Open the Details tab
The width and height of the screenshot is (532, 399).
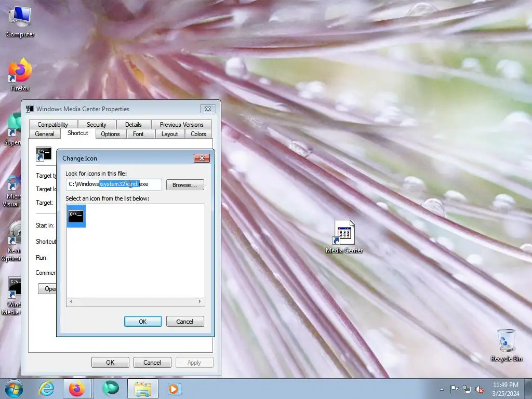tap(134, 125)
